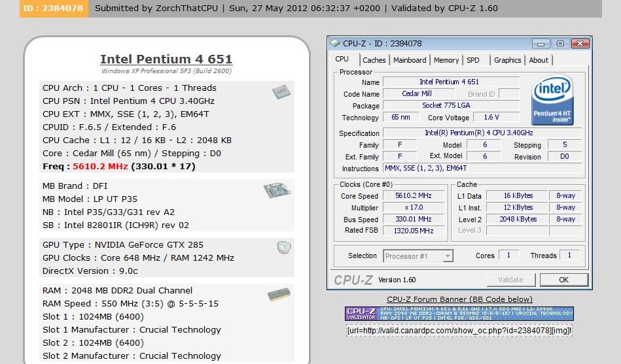Select the SPD tab
Image resolution: width=621 pixels, height=364 pixels.
pyautogui.click(x=473, y=60)
